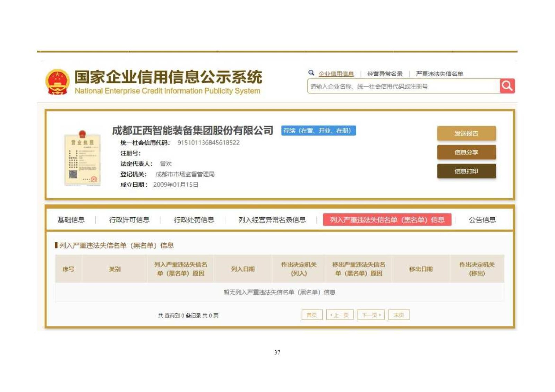This screenshot has width=555, height=392.
Task: Select 经营异常名录 search category
Action: coord(385,74)
